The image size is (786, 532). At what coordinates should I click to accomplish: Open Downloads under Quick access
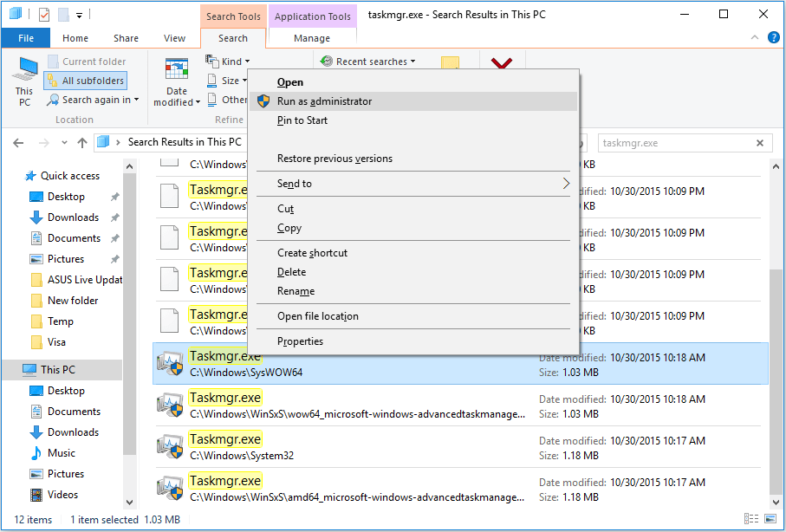point(73,217)
